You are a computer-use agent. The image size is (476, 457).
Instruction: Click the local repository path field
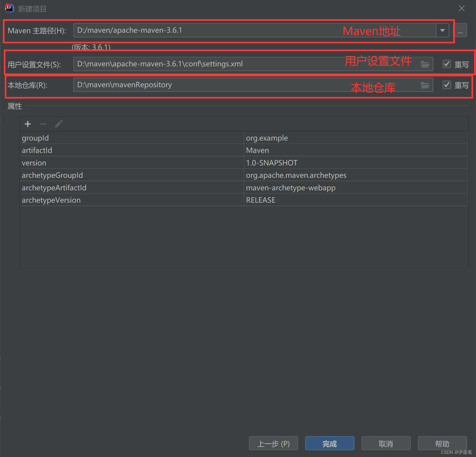tap(253, 85)
